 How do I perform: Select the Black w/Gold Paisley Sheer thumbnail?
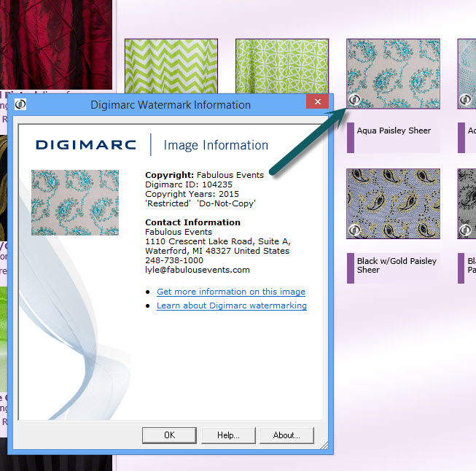(x=393, y=203)
